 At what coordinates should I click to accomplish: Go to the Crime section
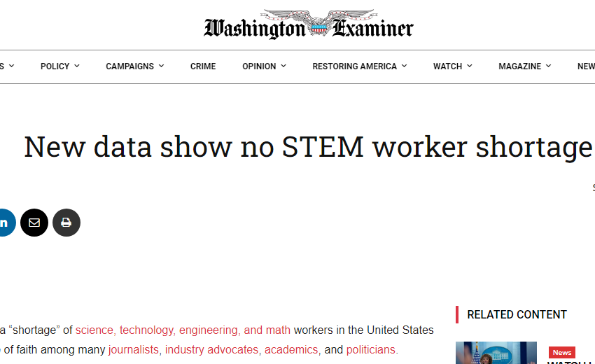203,66
